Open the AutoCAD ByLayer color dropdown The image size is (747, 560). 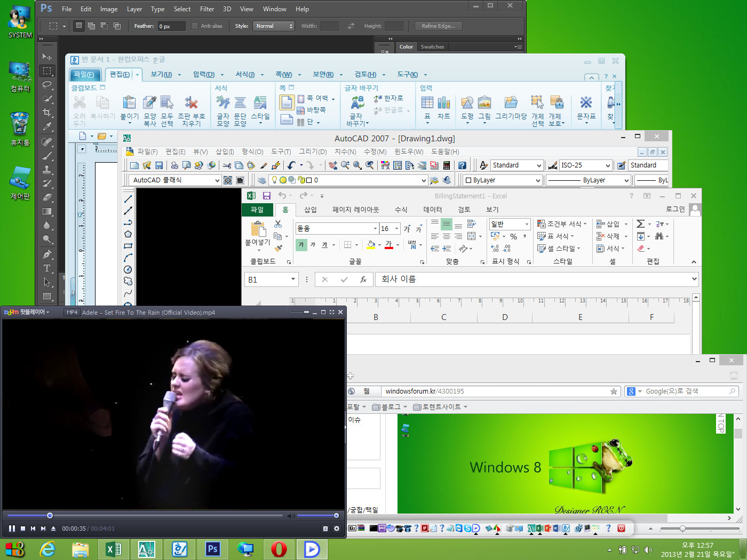tap(503, 180)
